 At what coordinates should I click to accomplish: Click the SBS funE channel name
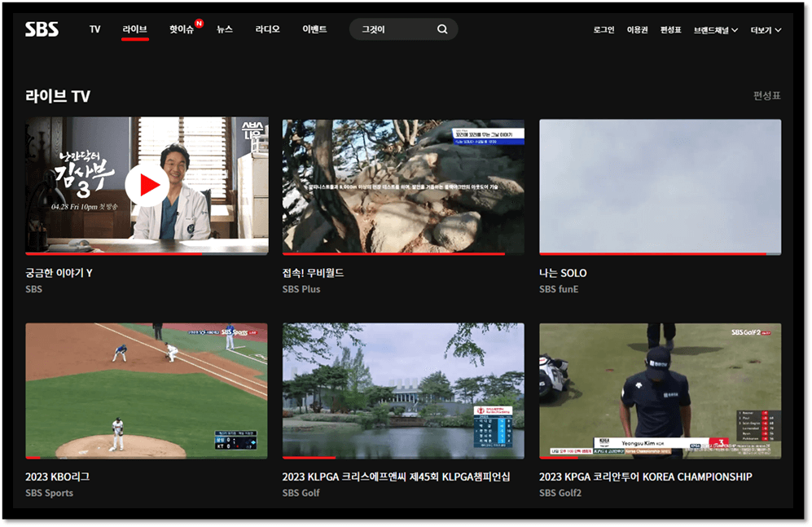click(559, 289)
